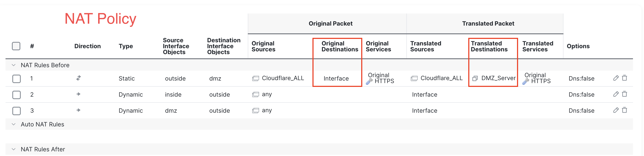Click the Original HTTPS service in rule 1
The width and height of the screenshot is (644, 156).
pyautogui.click(x=381, y=78)
